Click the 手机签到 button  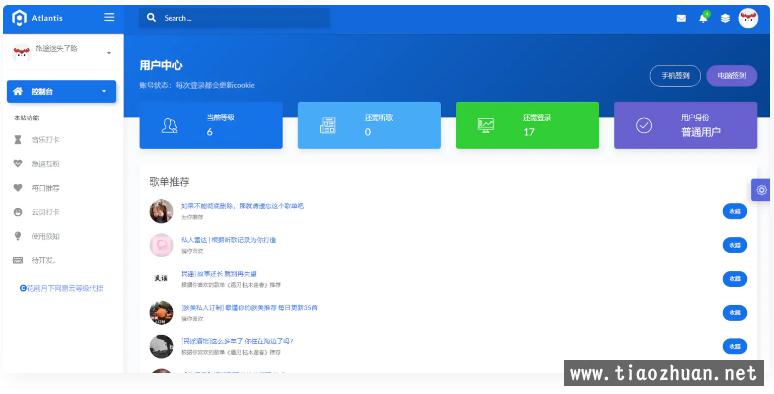(x=675, y=76)
